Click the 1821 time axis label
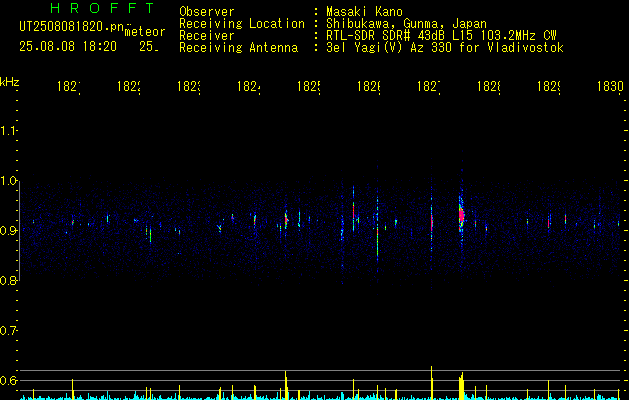Image resolution: width=629 pixels, height=400 pixels. 69,86
